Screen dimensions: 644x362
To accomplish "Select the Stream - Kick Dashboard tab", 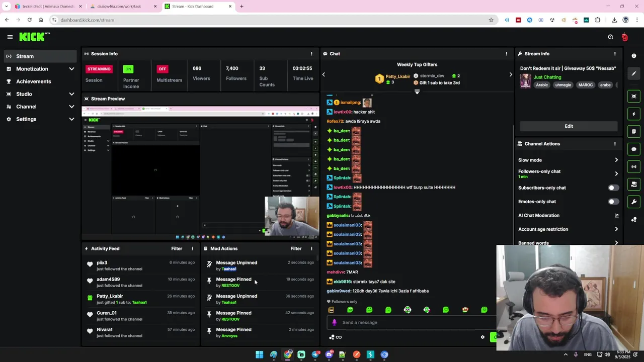I will click(198, 7).
